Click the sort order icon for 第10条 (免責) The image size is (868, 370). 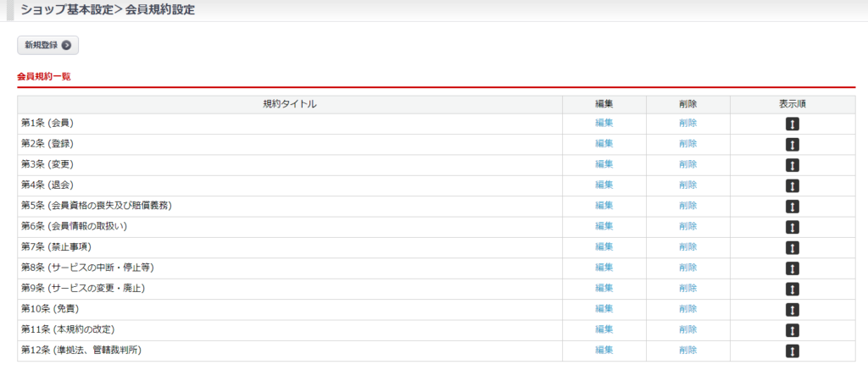click(x=793, y=309)
